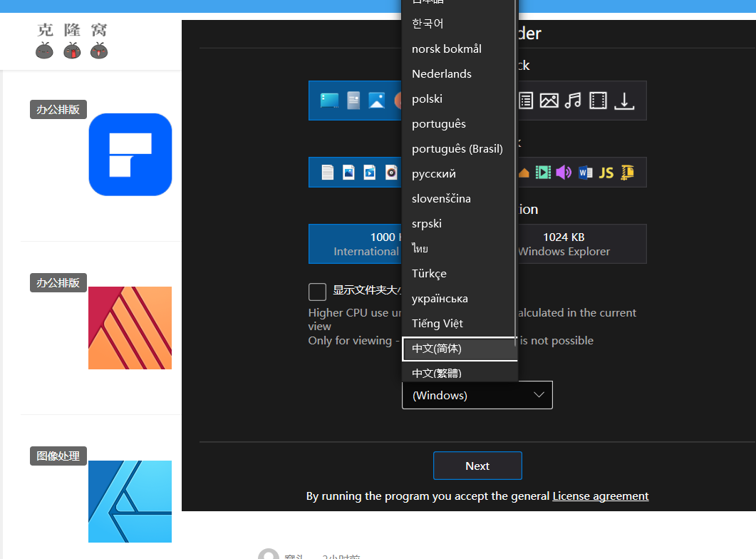Select українська language option
Image resolution: width=756 pixels, height=559 pixels.
pos(459,299)
